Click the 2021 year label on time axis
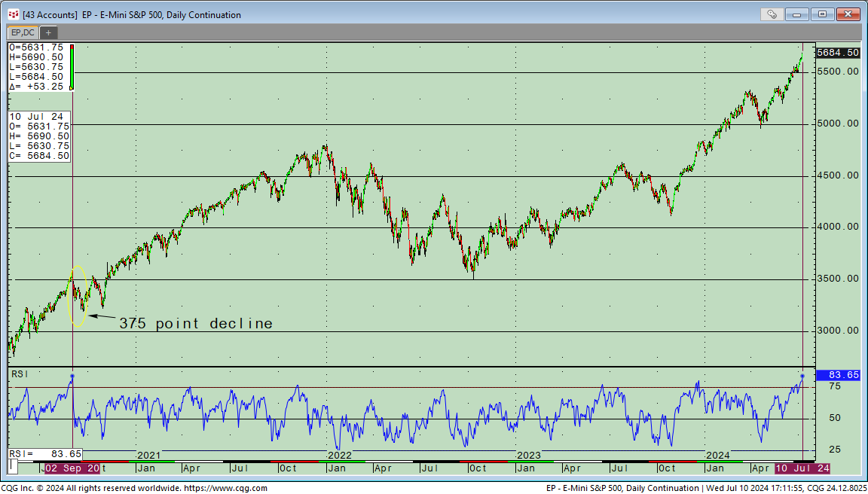Image resolution: width=868 pixels, height=494 pixels. point(148,456)
